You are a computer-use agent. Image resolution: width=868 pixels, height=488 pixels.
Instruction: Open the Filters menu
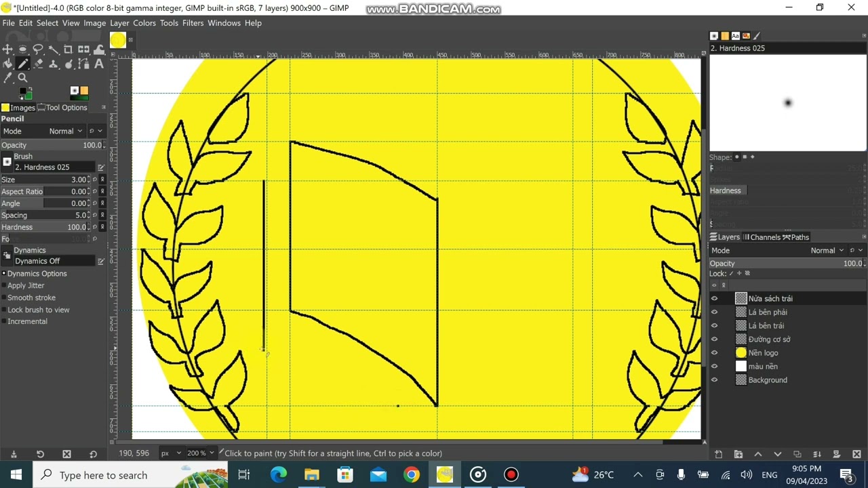[x=193, y=23]
